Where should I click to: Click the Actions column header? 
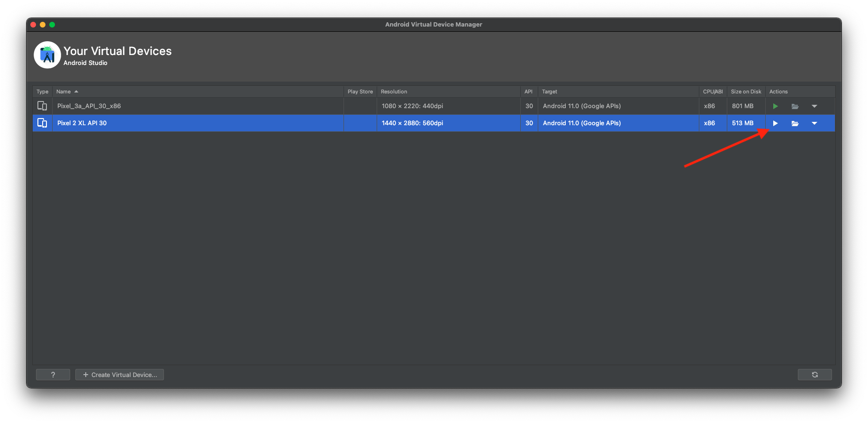[800, 92]
